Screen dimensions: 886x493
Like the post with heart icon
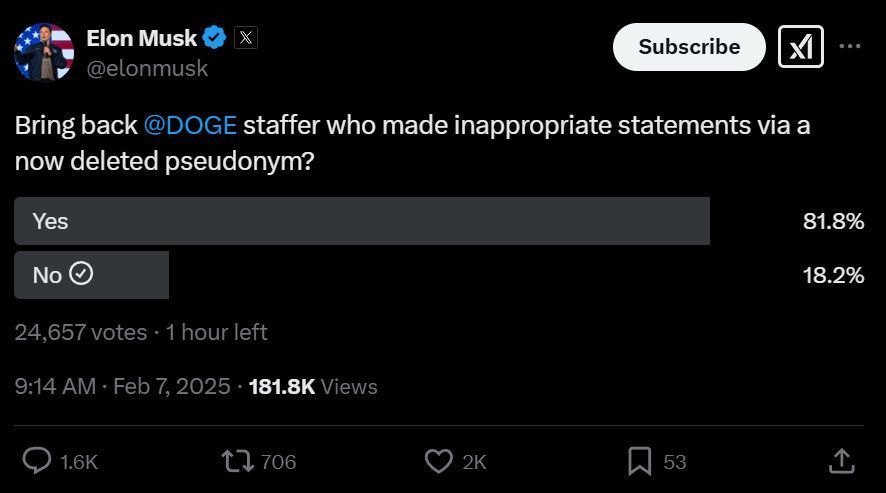[x=439, y=461]
